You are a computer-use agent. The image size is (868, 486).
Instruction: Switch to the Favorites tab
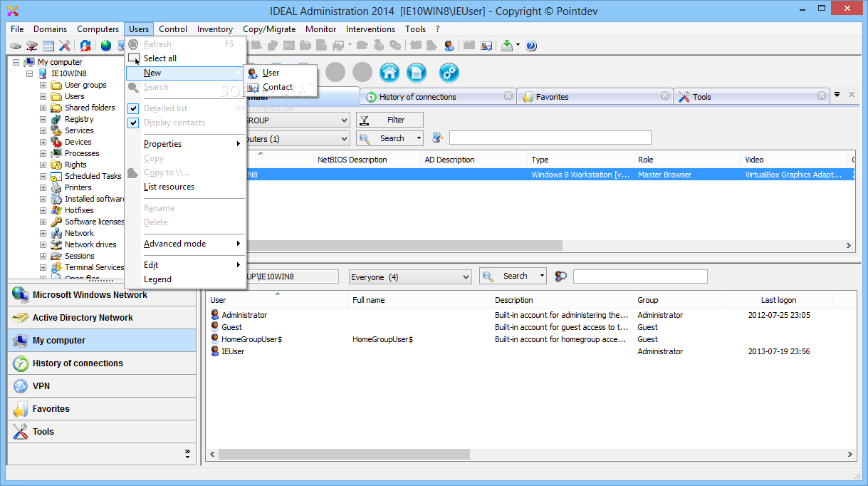(x=595, y=97)
